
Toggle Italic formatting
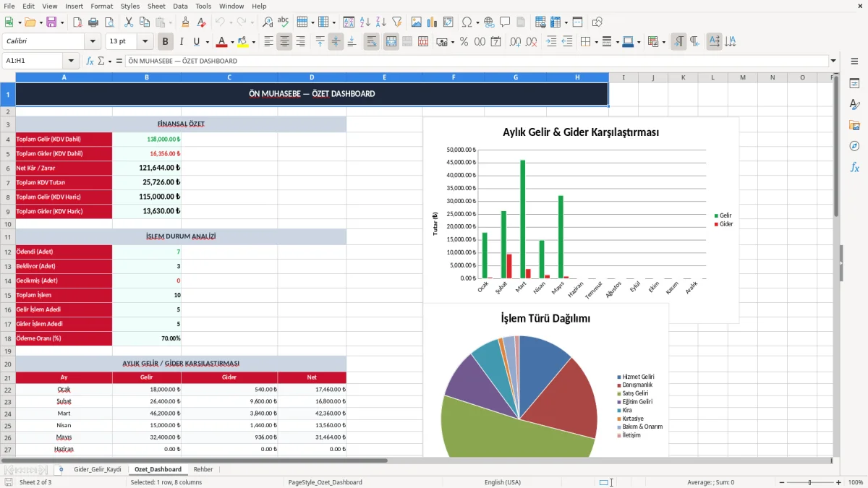pos(182,42)
